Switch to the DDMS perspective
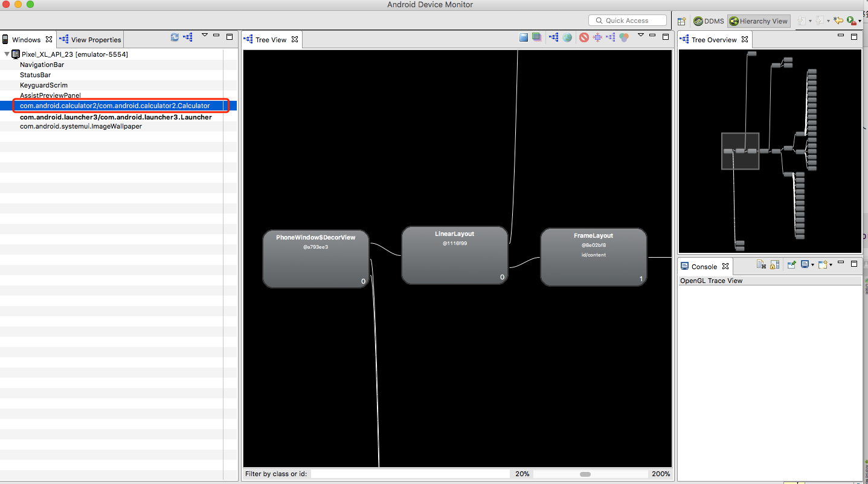868x484 pixels. pyautogui.click(x=709, y=21)
